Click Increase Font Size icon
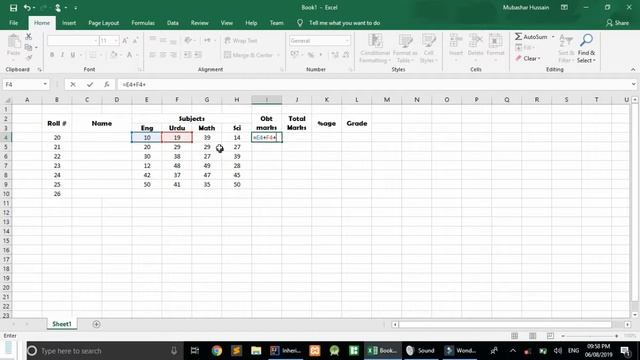 125,40
